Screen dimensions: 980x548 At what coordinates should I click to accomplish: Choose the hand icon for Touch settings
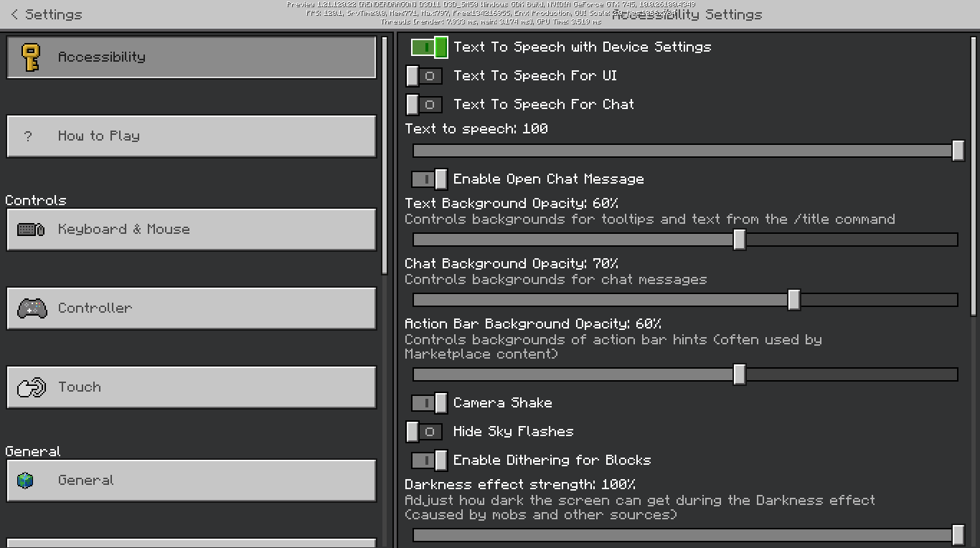(x=31, y=387)
